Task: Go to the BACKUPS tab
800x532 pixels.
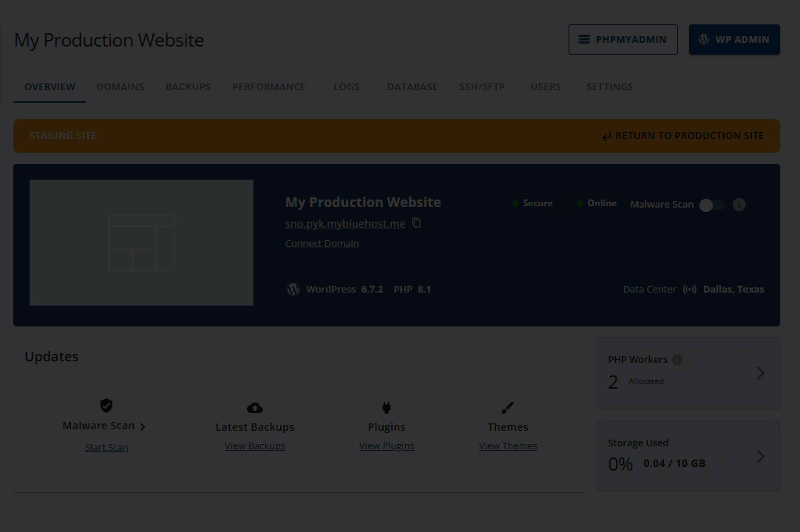Action: point(188,86)
